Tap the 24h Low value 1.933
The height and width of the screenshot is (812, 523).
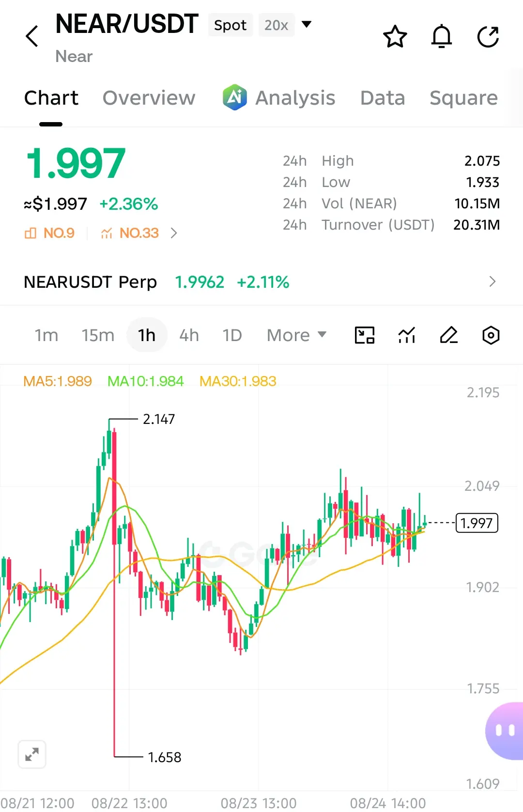483,182
